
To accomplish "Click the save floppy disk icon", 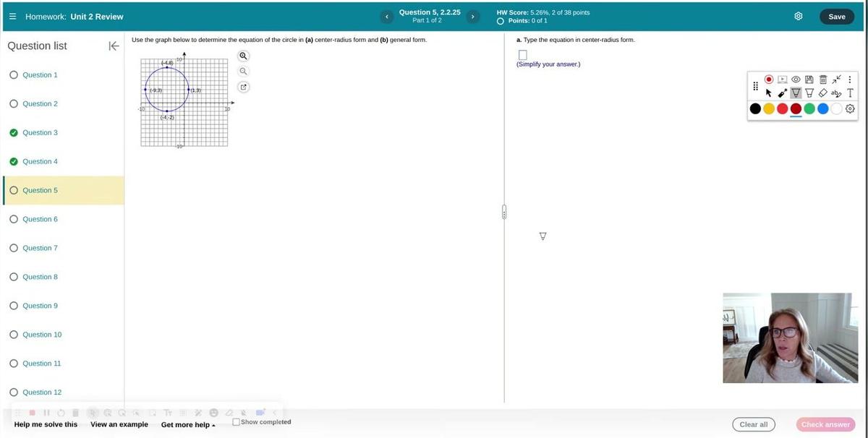I will coord(809,80).
